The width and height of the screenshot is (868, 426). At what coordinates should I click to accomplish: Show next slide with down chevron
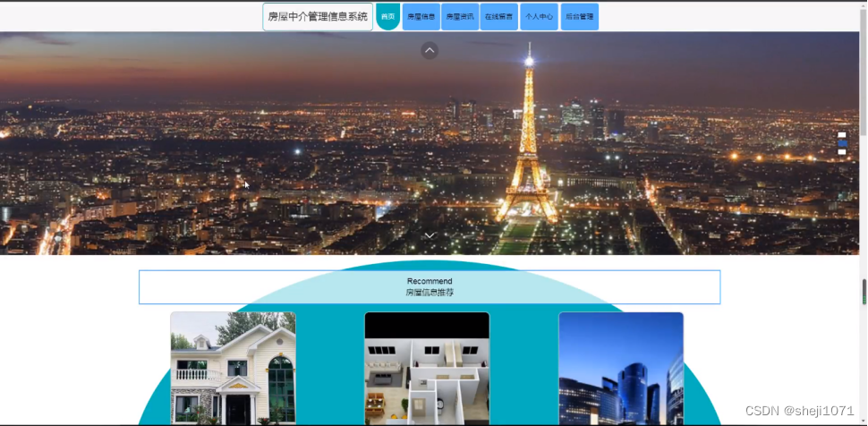point(430,236)
